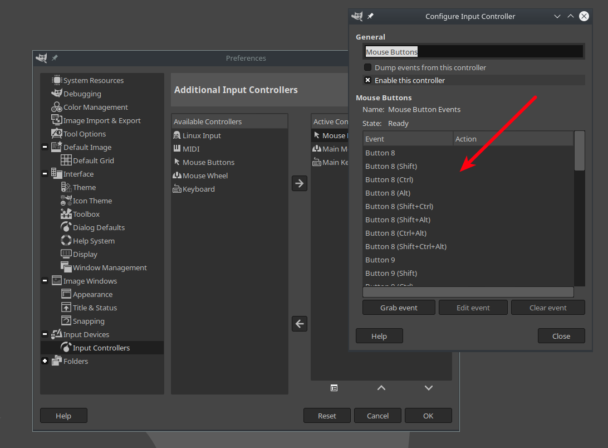Add selected controller with right arrow button
This screenshot has width=608, height=448.
[299, 183]
